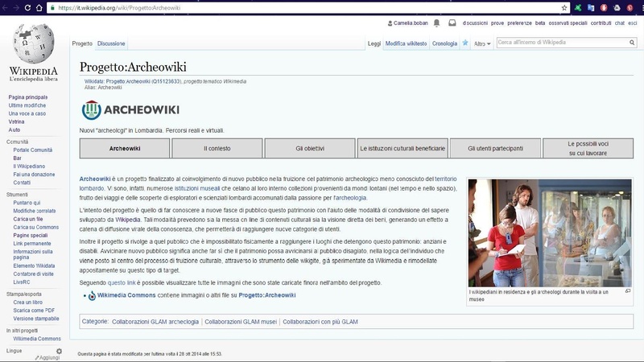Open the notifications bell icon

click(x=436, y=23)
